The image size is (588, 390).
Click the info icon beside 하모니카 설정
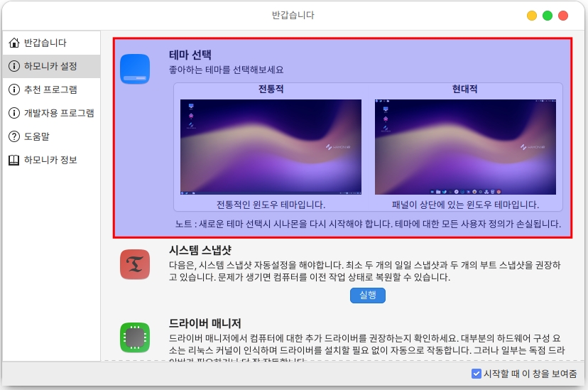tap(13, 66)
